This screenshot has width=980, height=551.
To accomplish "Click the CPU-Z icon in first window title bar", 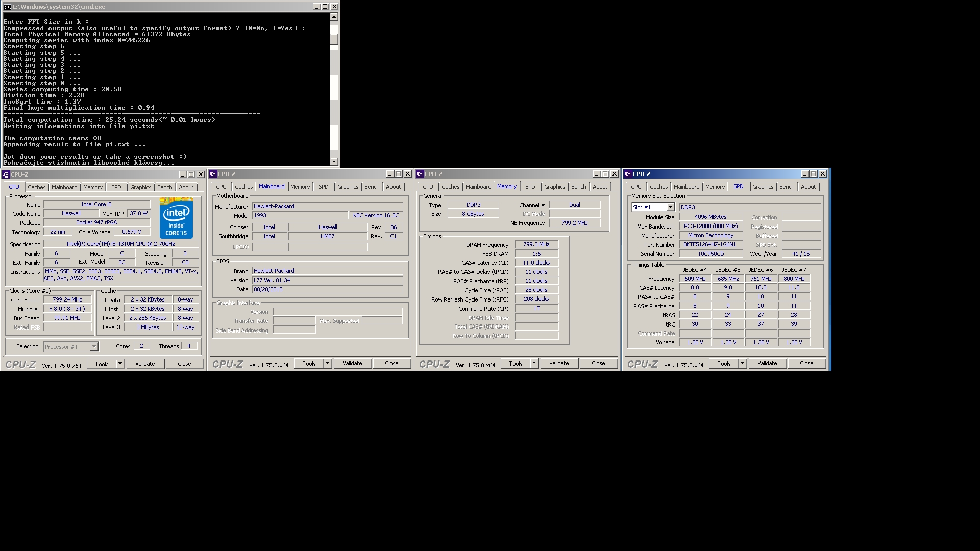I will (6, 174).
